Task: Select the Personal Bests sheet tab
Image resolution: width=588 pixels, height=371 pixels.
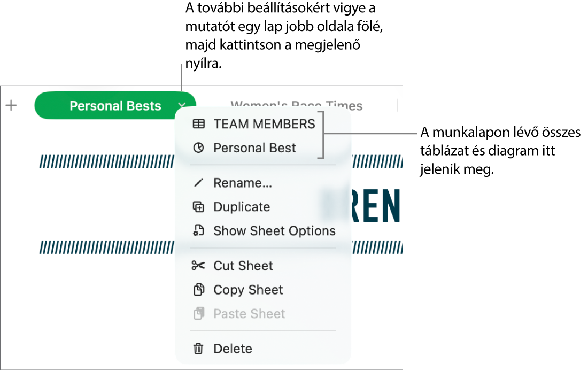Action: click(x=115, y=106)
